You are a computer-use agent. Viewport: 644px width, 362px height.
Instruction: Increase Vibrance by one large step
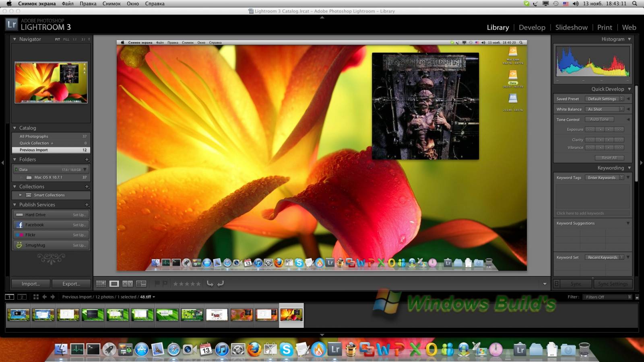pos(619,148)
